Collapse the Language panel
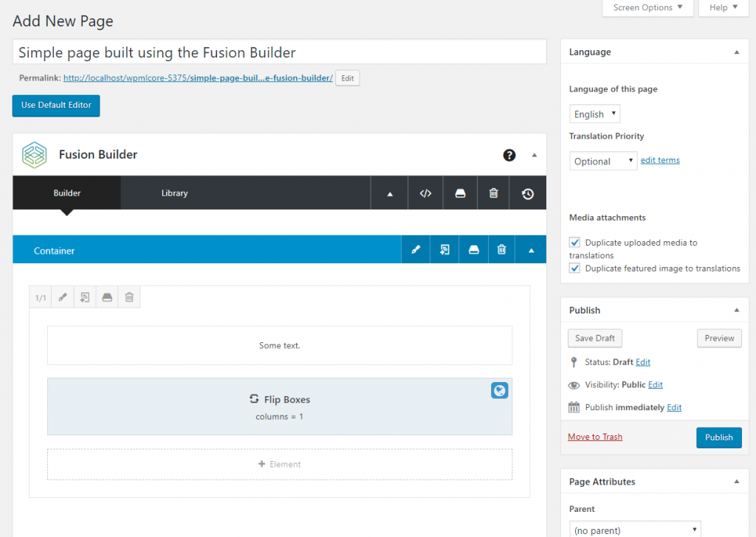The height and width of the screenshot is (537, 756). tap(737, 52)
